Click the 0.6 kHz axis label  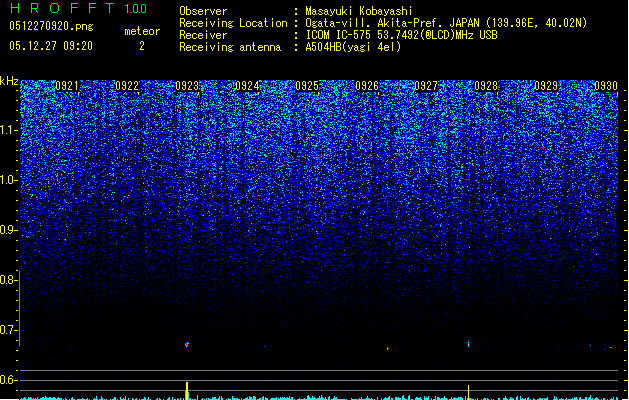pos(9,380)
